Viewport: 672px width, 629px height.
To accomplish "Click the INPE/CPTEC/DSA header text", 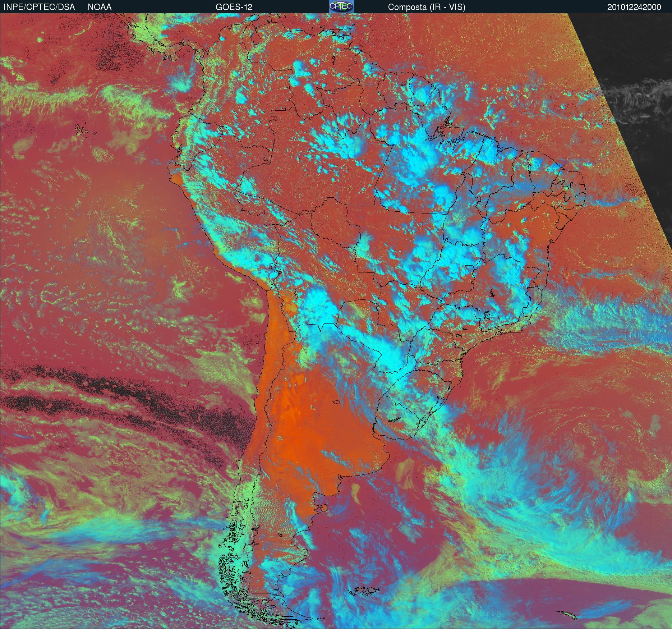I will coord(39,7).
